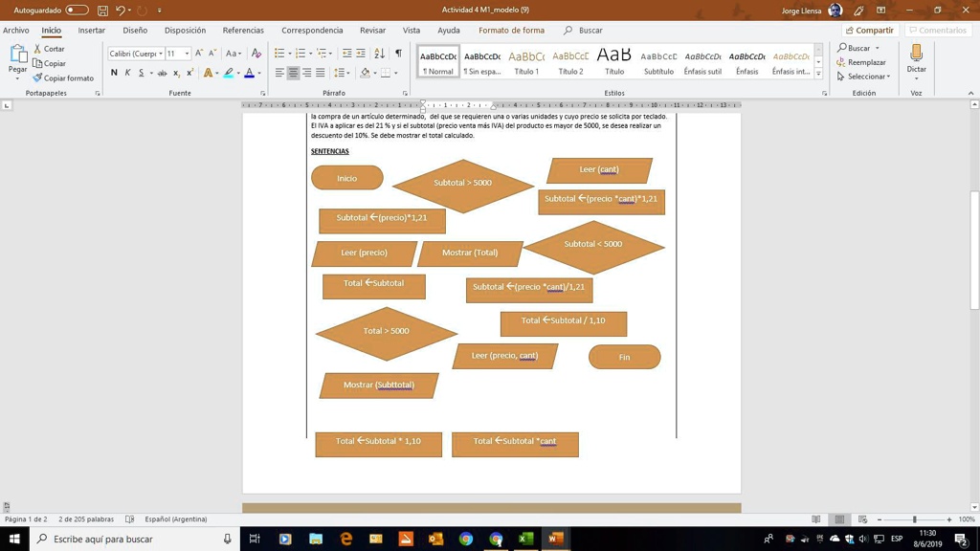
Task: Toggle italic formatting with K
Action: pyautogui.click(x=127, y=72)
